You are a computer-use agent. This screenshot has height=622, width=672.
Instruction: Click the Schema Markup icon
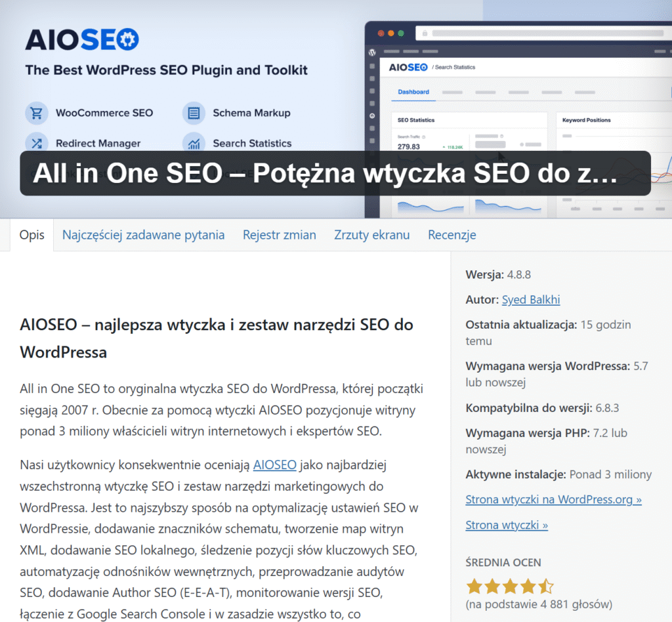pos(194,113)
